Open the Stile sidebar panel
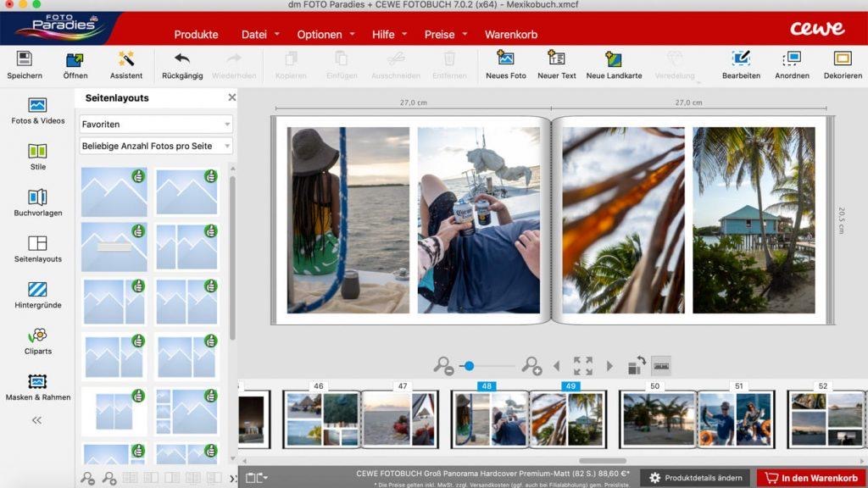 point(37,157)
